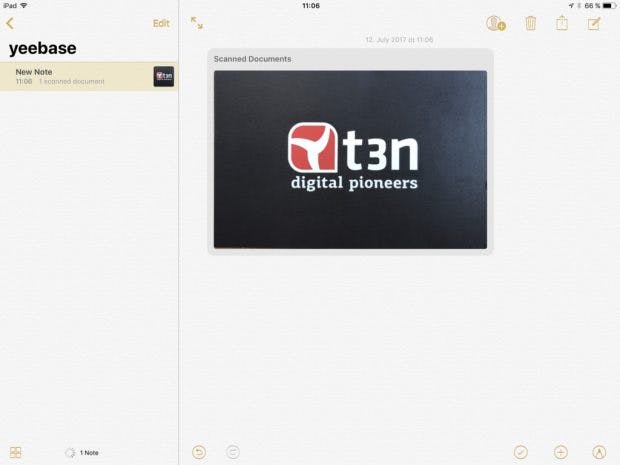This screenshot has height=465, width=620.
Task: Delete the note with the trash icon
Action: pos(530,23)
